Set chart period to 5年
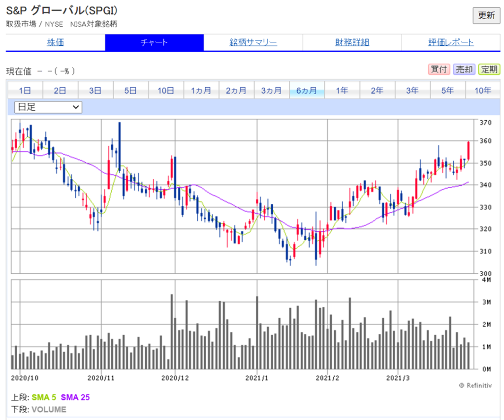504x420 pixels. pyautogui.click(x=448, y=91)
